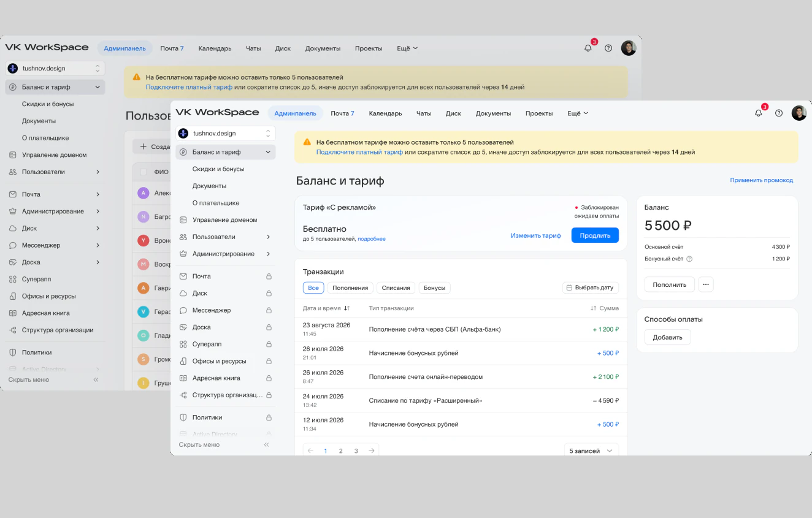Screen dimensions: 812x518
Task: Click the lock icon beside Мессенджер
Action: 269,310
